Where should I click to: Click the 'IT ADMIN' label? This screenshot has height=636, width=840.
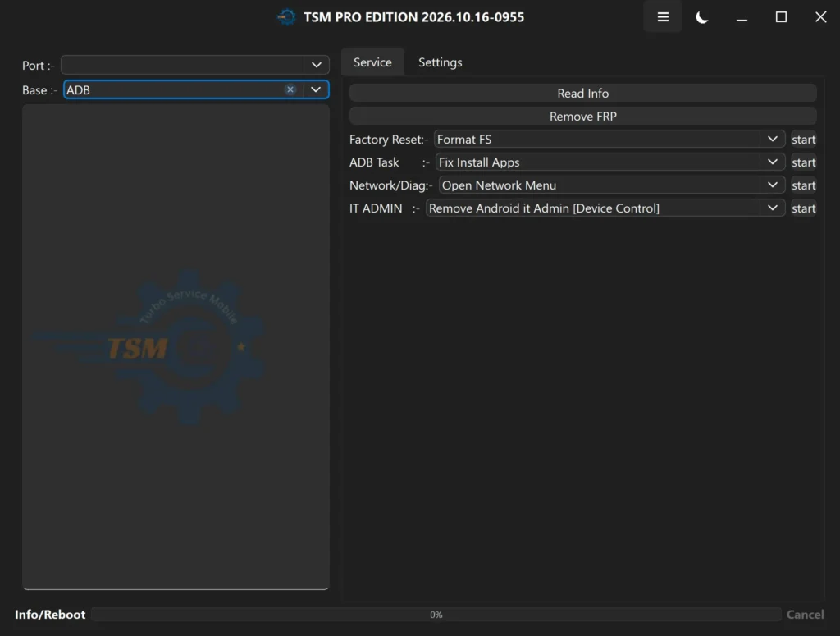376,208
